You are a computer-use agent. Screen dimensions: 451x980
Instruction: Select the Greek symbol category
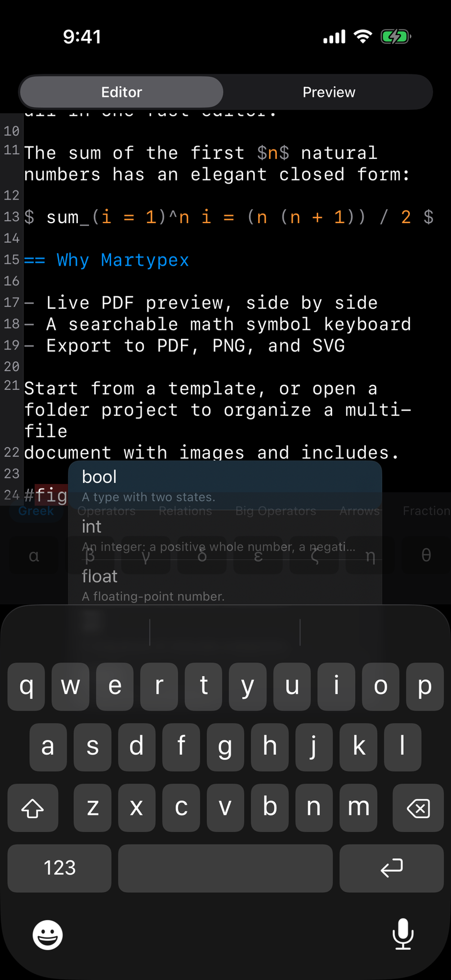(x=36, y=511)
